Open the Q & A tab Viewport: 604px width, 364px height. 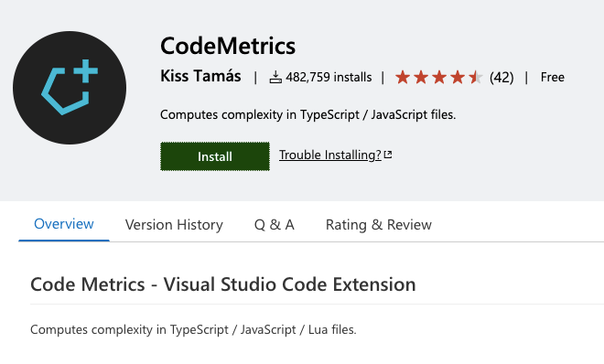(275, 224)
